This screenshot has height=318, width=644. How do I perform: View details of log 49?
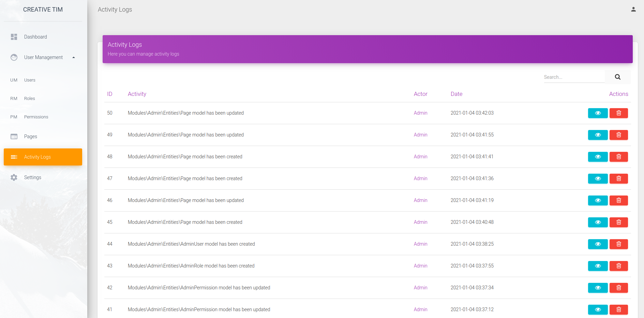[598, 135]
